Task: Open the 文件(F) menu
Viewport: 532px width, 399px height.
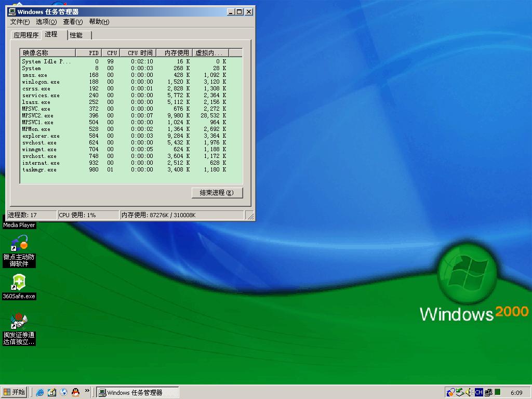Action: click(20, 22)
